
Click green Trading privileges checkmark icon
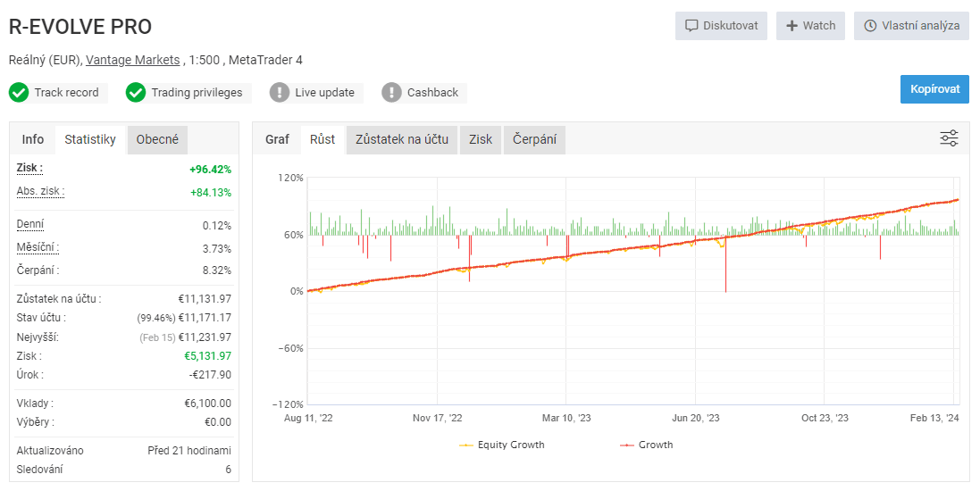[x=136, y=93]
